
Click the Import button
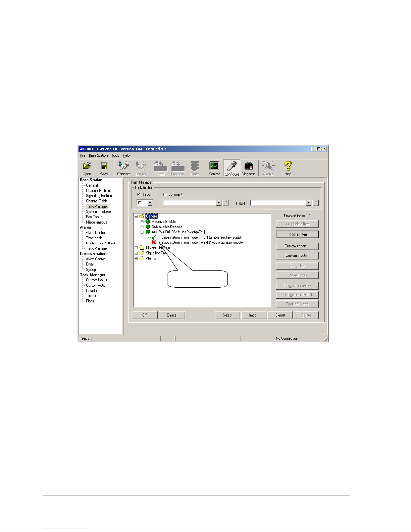[x=254, y=315]
